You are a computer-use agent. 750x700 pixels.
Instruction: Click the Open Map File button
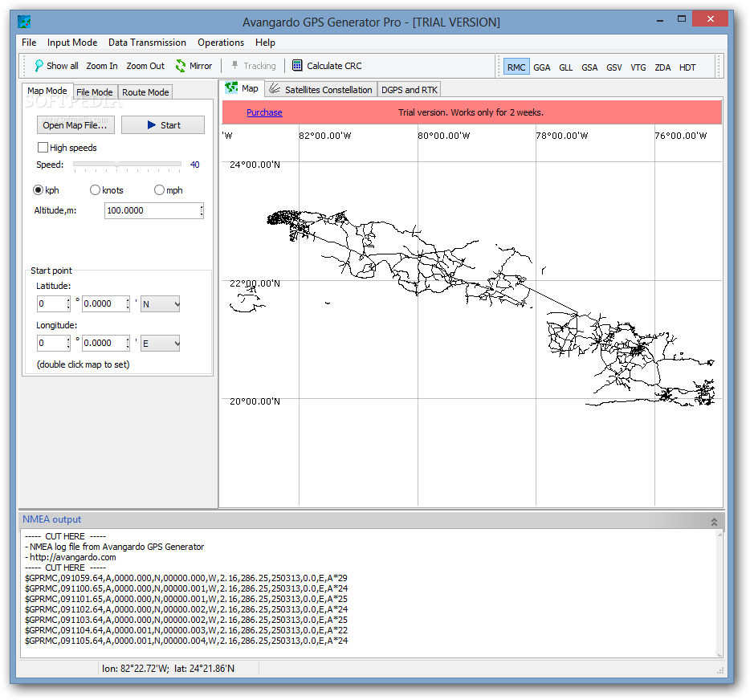(x=75, y=125)
